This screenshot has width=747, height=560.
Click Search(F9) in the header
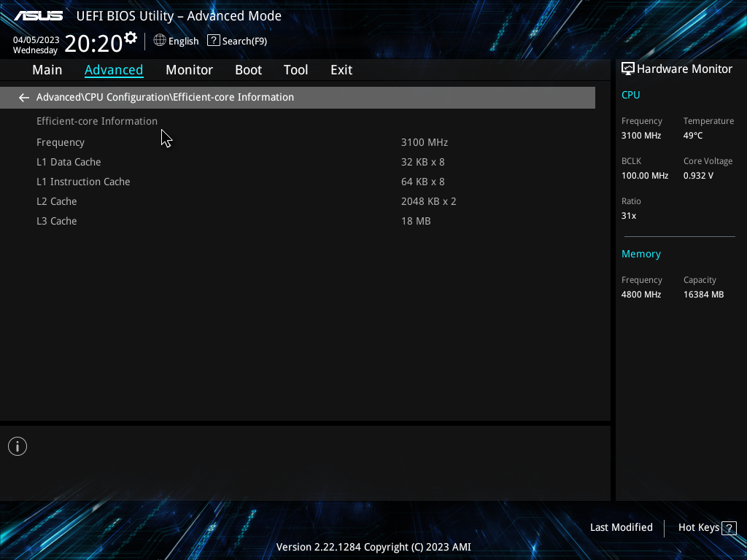[243, 40]
